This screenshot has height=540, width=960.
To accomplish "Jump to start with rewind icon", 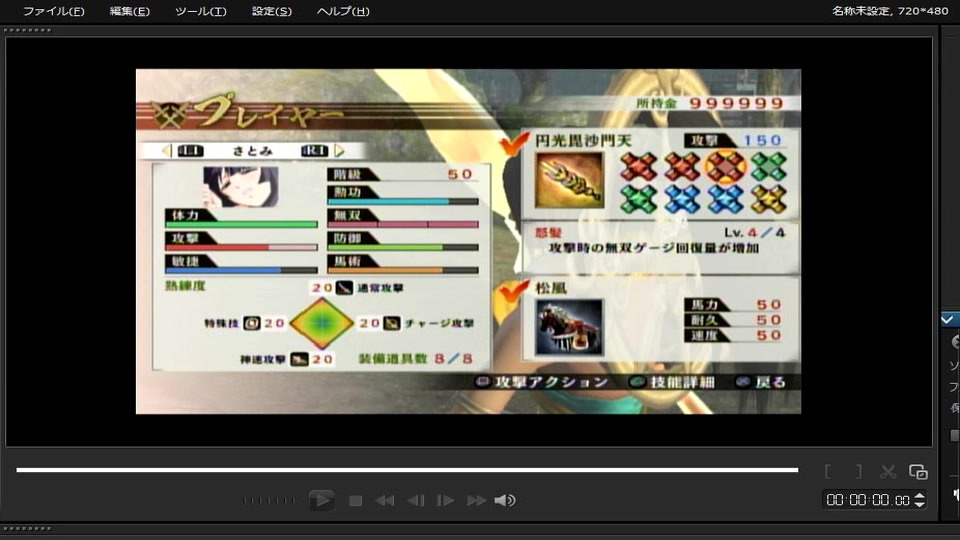I will 384,501.
